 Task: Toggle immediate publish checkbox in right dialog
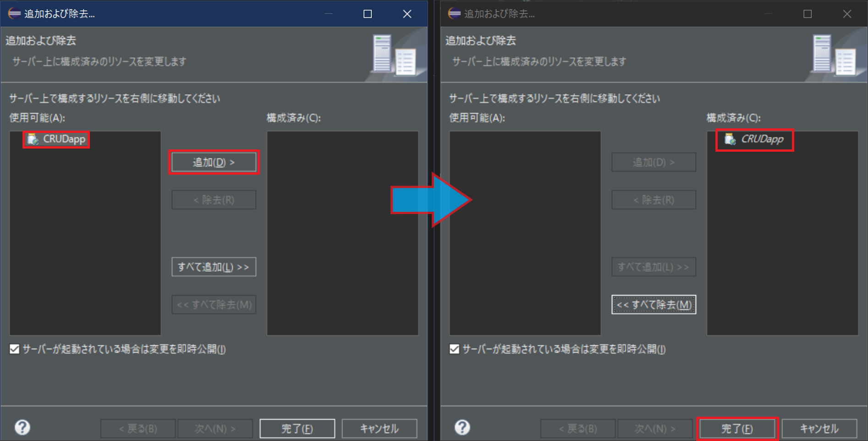click(455, 349)
